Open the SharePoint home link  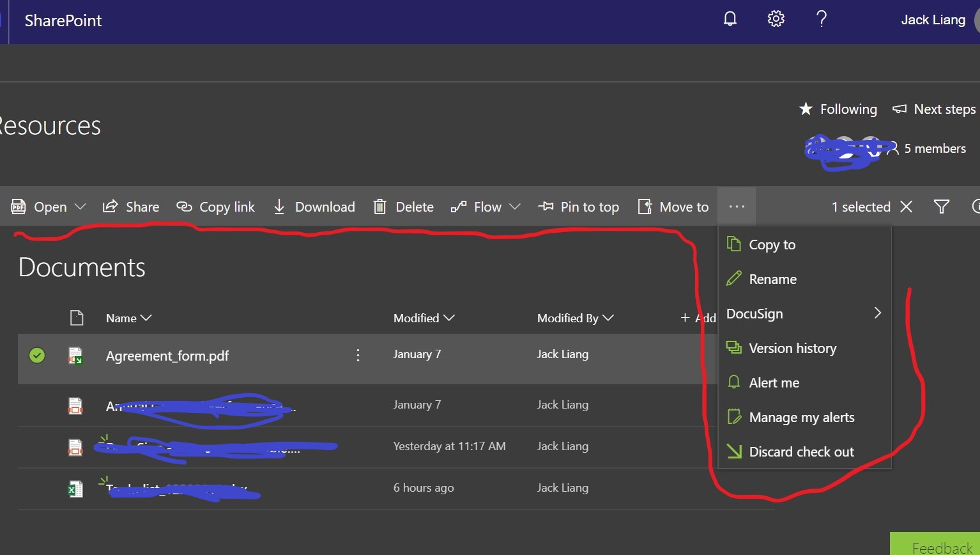pyautogui.click(x=63, y=20)
